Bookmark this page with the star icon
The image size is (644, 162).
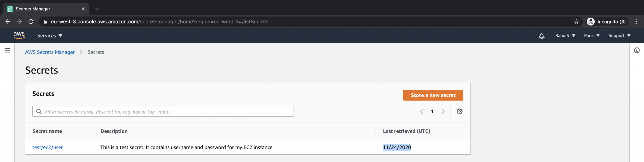point(576,22)
